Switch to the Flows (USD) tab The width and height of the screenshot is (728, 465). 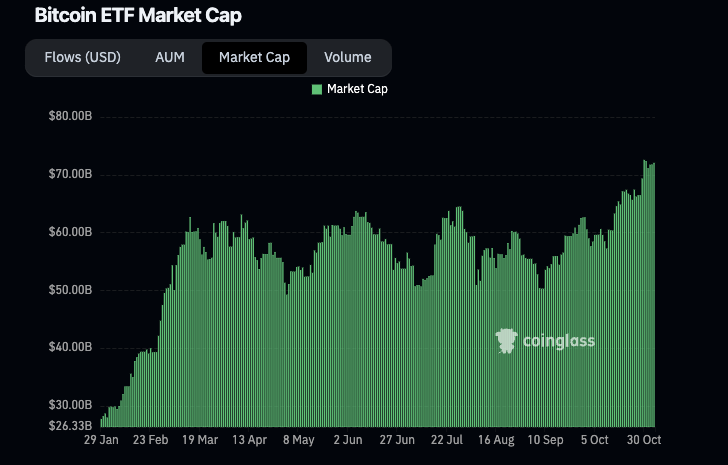tap(82, 57)
